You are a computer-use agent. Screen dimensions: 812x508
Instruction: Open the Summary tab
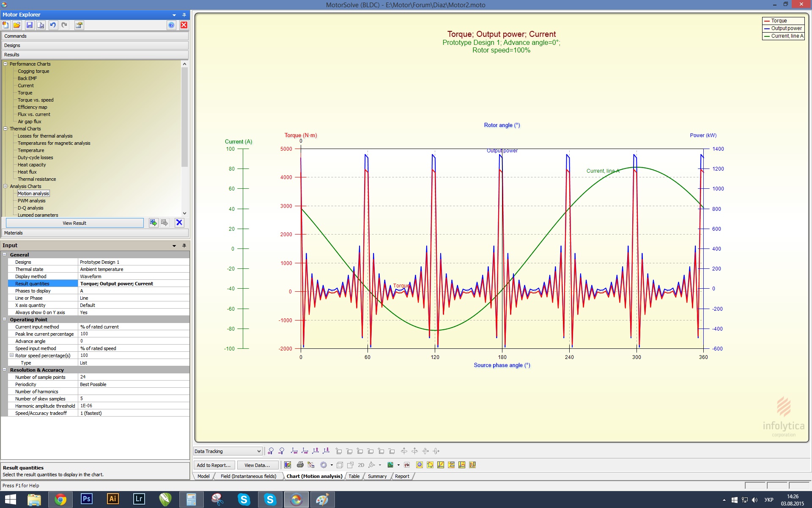click(377, 476)
